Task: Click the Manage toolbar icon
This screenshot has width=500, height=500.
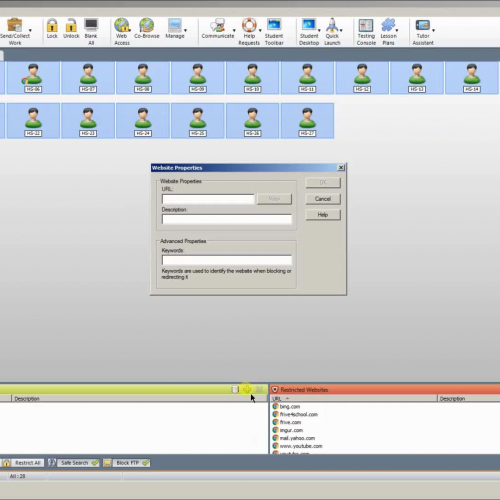Action: pos(175,29)
